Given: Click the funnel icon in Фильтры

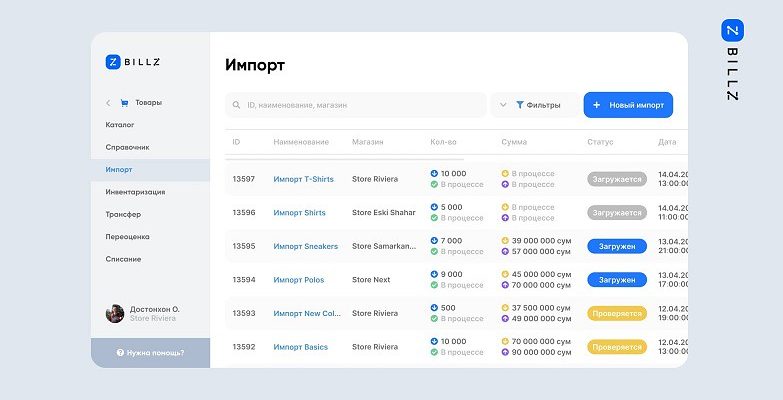Looking at the screenshot, I should tap(520, 105).
